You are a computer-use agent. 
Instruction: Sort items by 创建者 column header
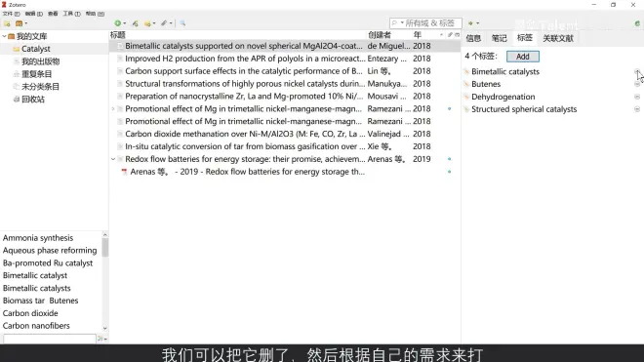click(380, 35)
